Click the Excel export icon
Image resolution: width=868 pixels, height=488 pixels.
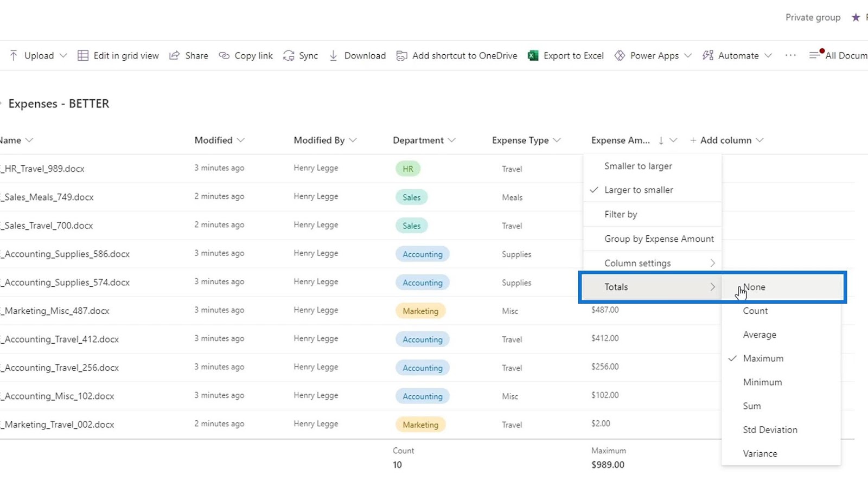(533, 55)
